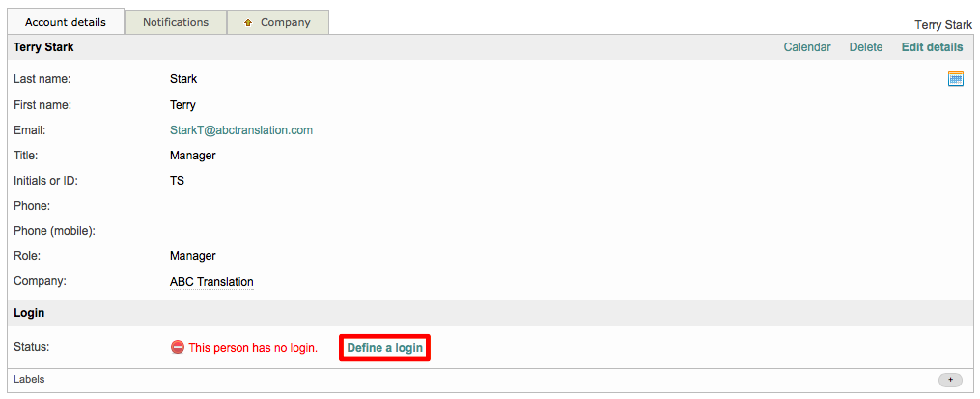Image resolution: width=980 pixels, height=399 pixels.
Task: Expand Labels with the plus button
Action: 949,380
